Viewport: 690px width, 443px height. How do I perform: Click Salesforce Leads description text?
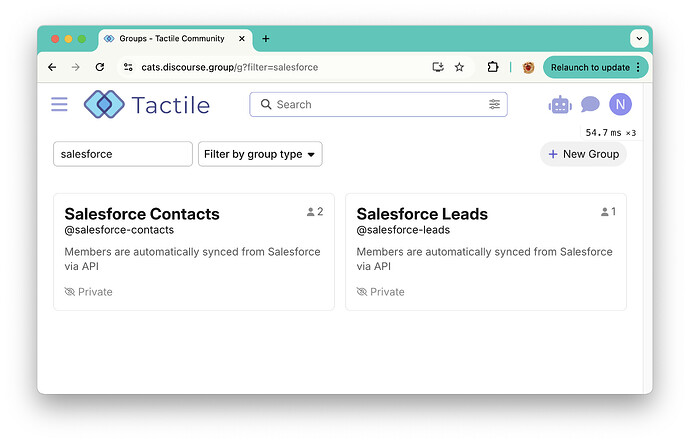point(484,259)
